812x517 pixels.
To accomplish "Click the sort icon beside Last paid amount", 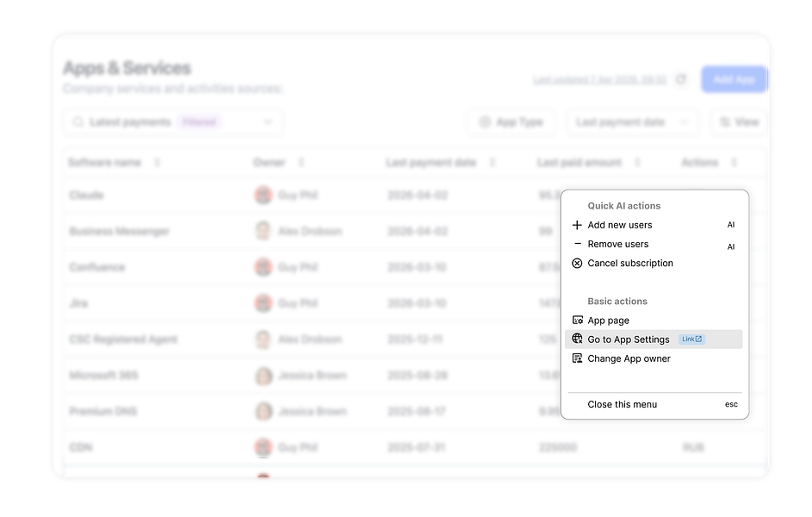I will coord(637,163).
